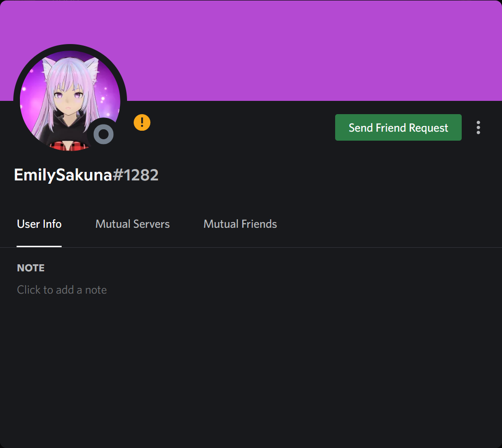Switch to the Mutual Friends tab
This screenshot has width=502, height=448.
tap(240, 224)
